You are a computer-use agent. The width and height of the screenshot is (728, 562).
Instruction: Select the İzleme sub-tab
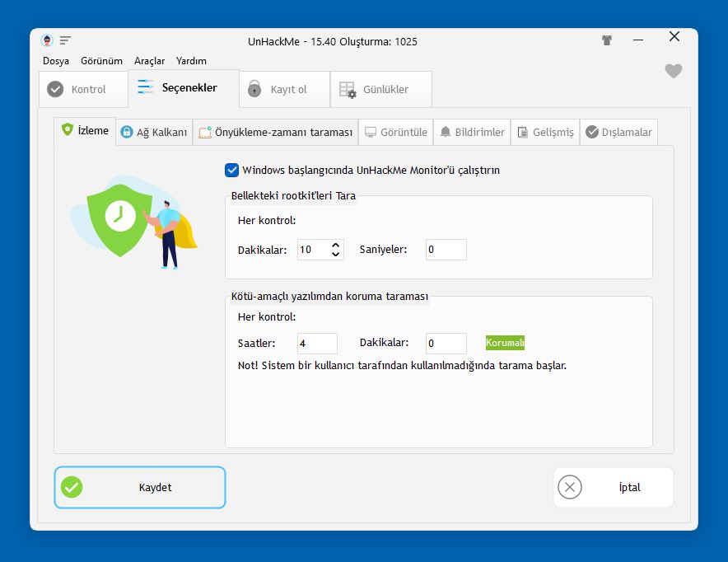(x=85, y=130)
